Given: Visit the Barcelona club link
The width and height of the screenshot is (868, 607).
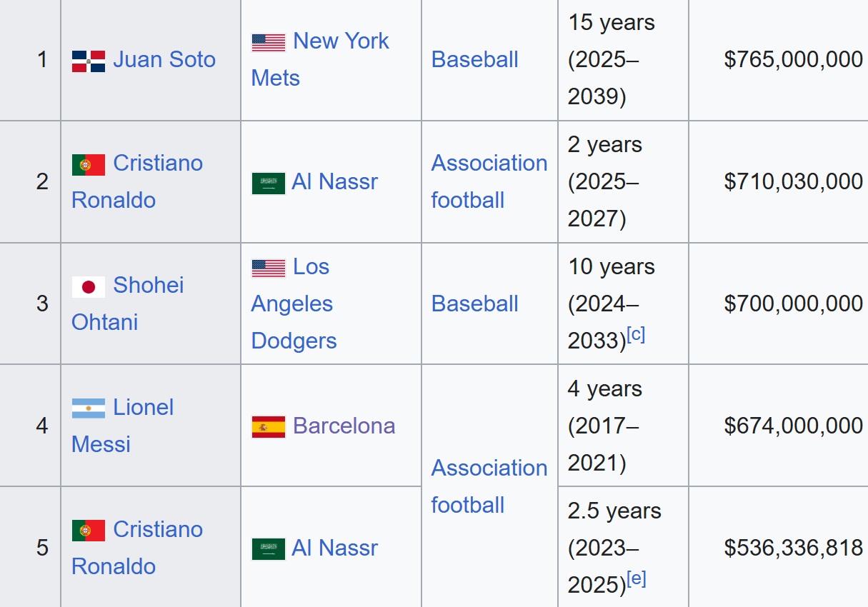Looking at the screenshot, I should (344, 426).
